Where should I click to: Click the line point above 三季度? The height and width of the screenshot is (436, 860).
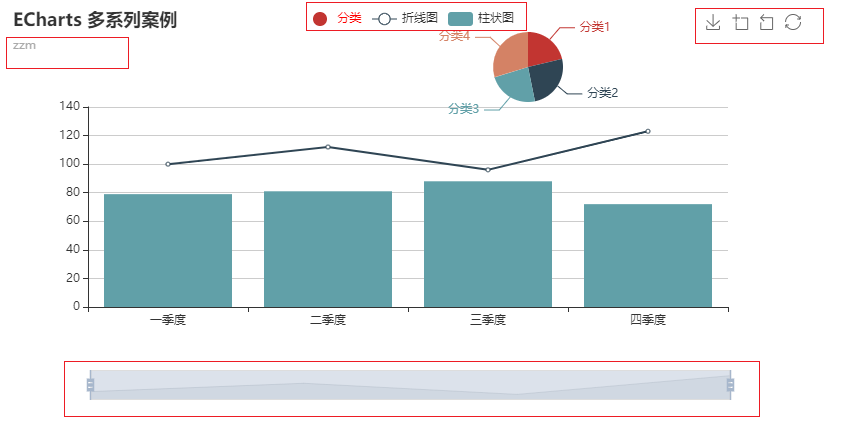tap(488, 170)
